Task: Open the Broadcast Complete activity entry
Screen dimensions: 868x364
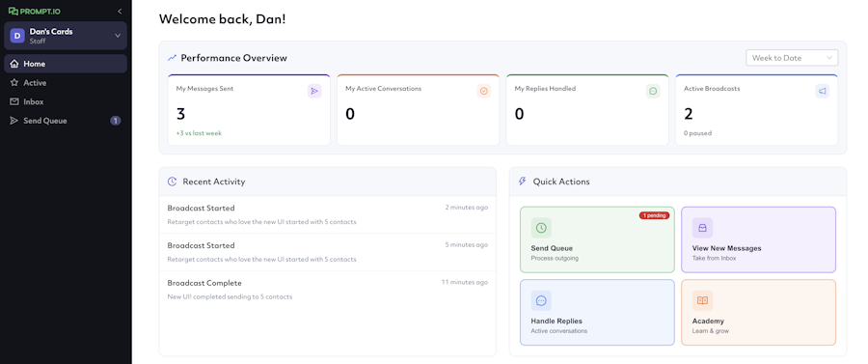Action: 328,290
